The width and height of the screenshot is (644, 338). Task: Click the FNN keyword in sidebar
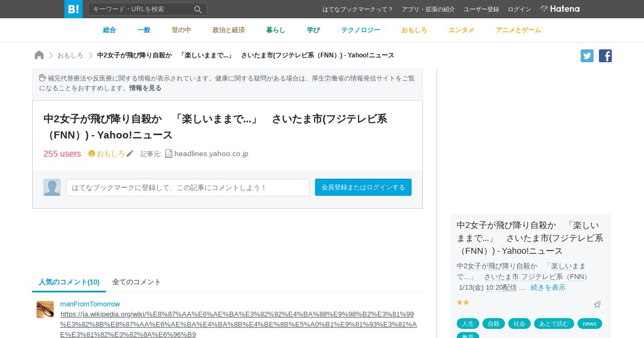pos(577,277)
